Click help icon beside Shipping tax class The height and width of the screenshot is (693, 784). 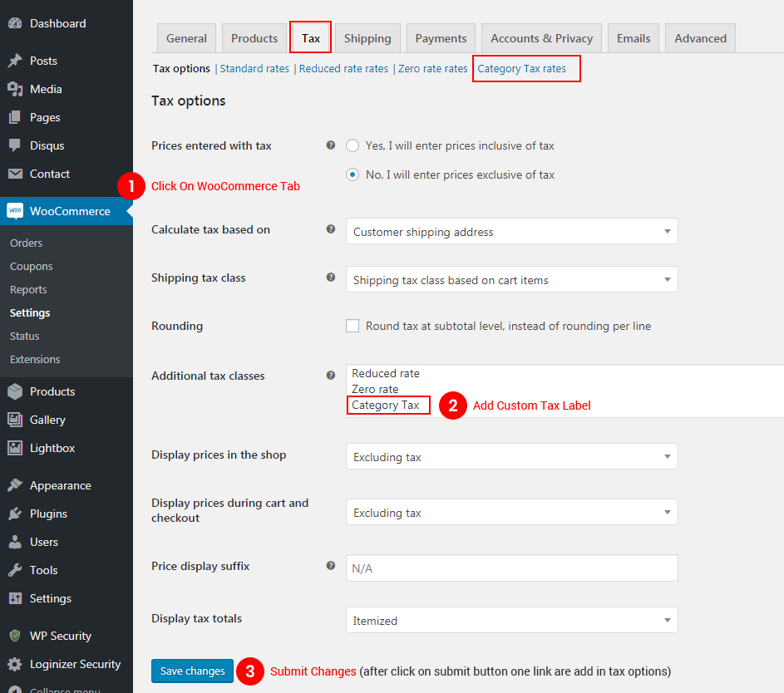point(331,278)
